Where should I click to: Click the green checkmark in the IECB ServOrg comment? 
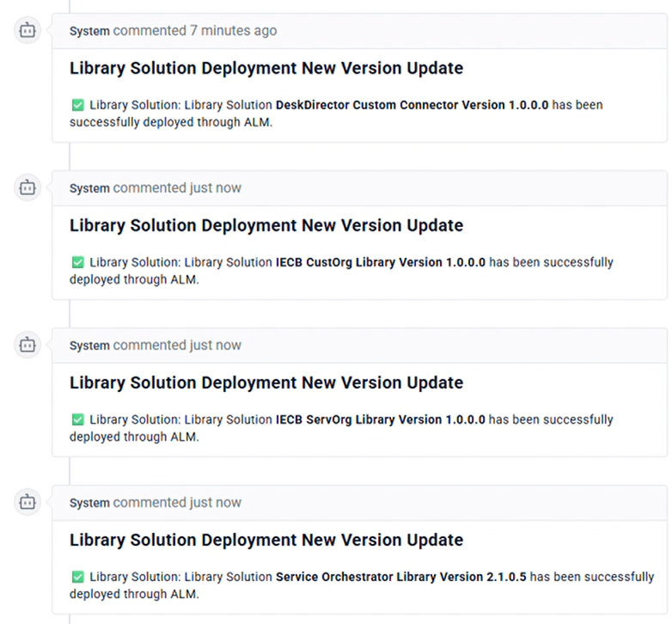77,419
